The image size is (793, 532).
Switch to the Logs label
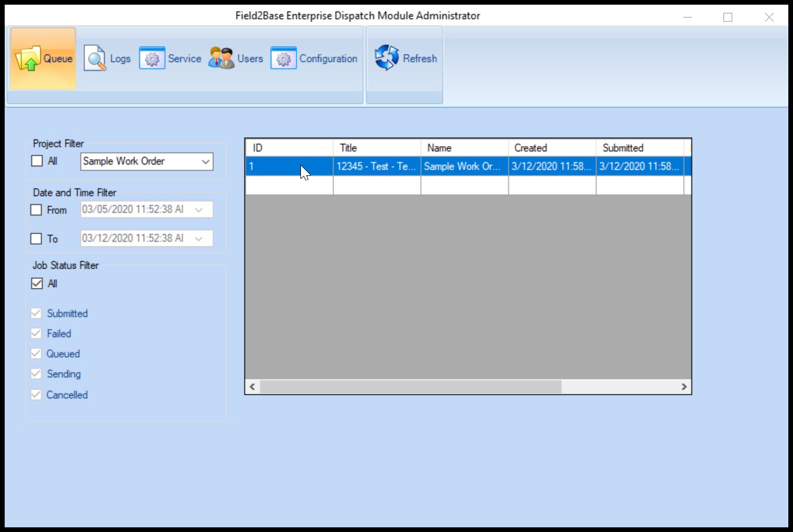(x=120, y=58)
